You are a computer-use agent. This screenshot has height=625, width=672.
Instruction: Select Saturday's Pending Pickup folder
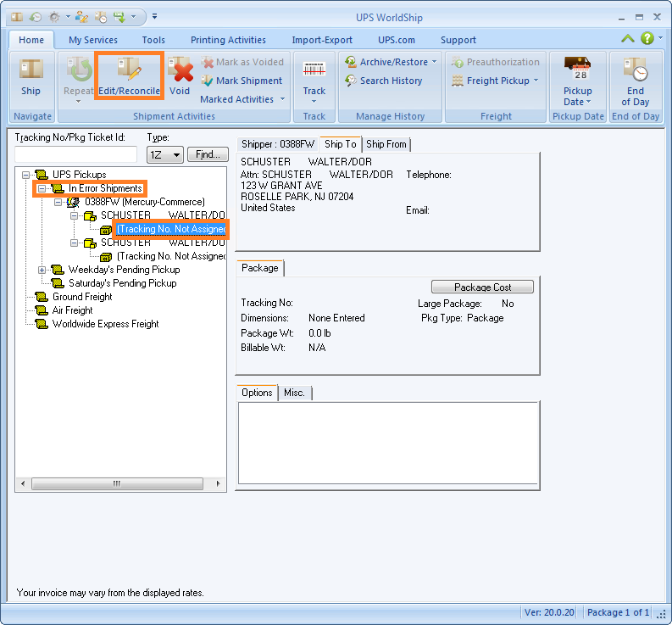[x=122, y=283]
